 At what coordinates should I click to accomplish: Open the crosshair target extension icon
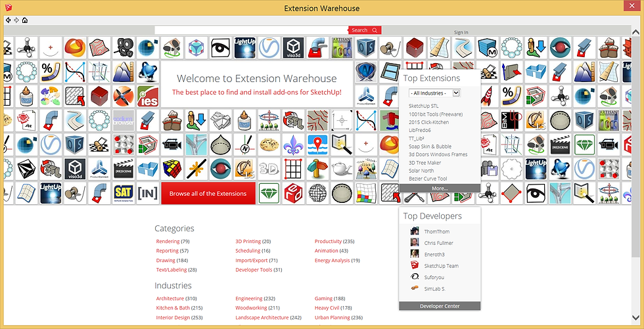[342, 121]
